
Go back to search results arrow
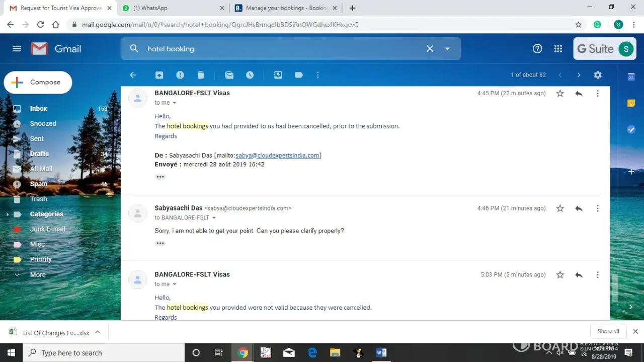coord(133,75)
